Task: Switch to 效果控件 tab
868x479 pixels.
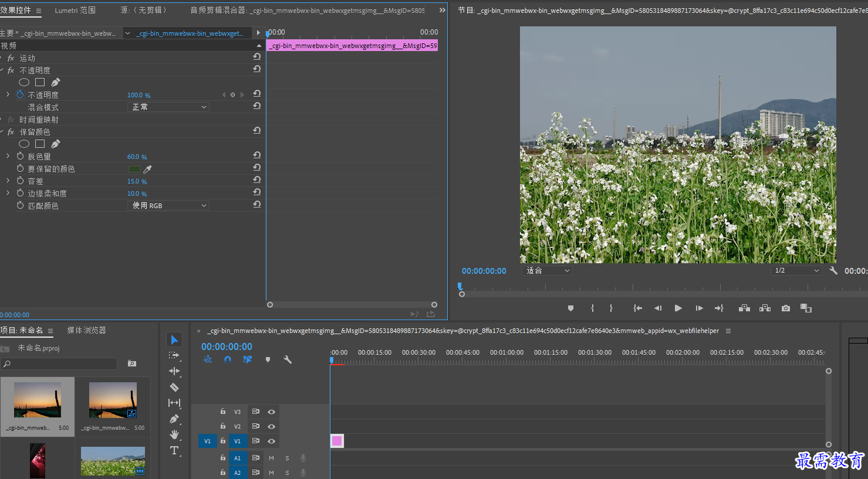Action: pos(16,10)
